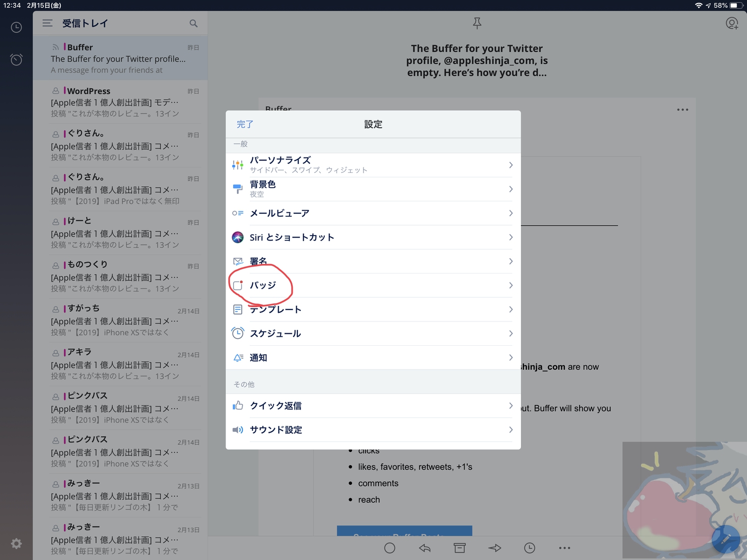
Task: Tap the envelope-pen icon for 署名
Action: 238,261
